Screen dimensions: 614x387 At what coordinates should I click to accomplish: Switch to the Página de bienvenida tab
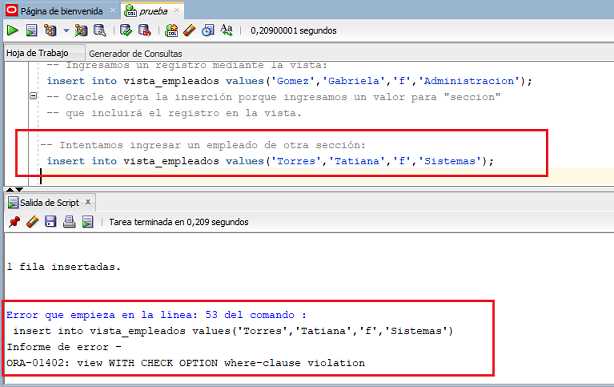coord(61,11)
